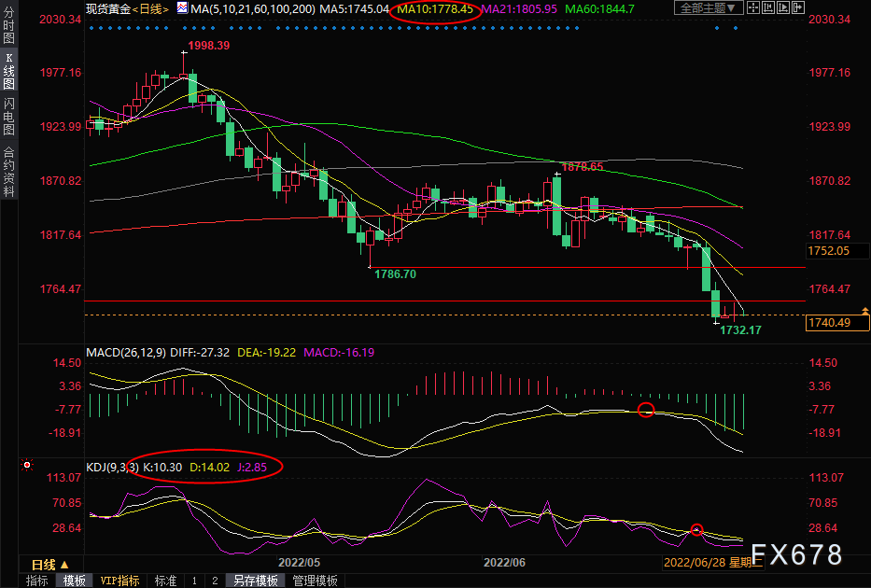The width and height of the screenshot is (871, 588).
Task: Select the 指标 bottom tab
Action: pyautogui.click(x=36, y=581)
